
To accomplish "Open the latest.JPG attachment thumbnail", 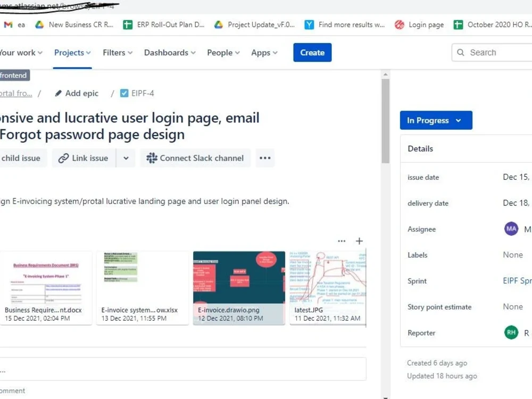I will 328,282.
